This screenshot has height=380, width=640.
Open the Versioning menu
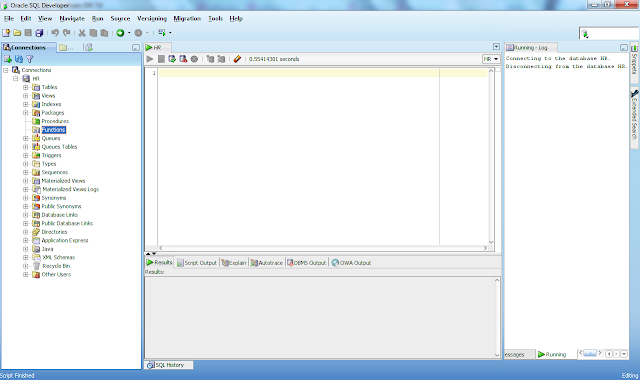(x=151, y=18)
